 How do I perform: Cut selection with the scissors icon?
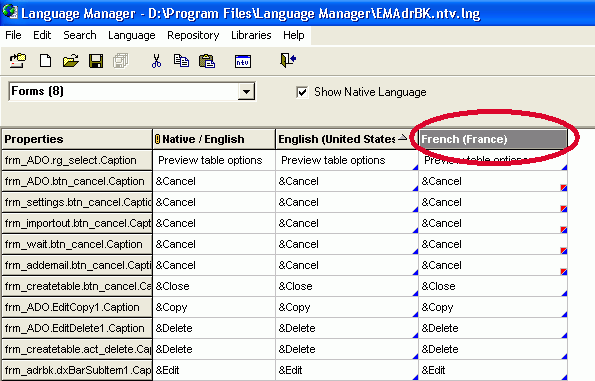point(156,61)
